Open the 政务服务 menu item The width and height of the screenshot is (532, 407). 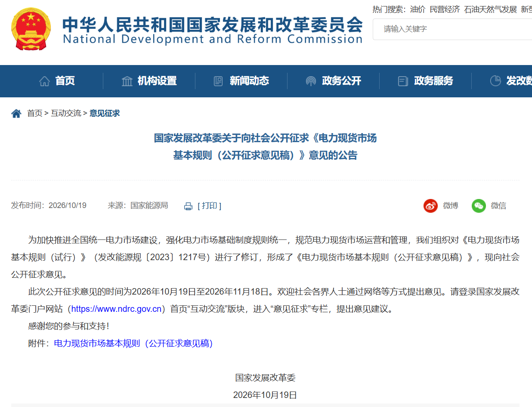433,81
